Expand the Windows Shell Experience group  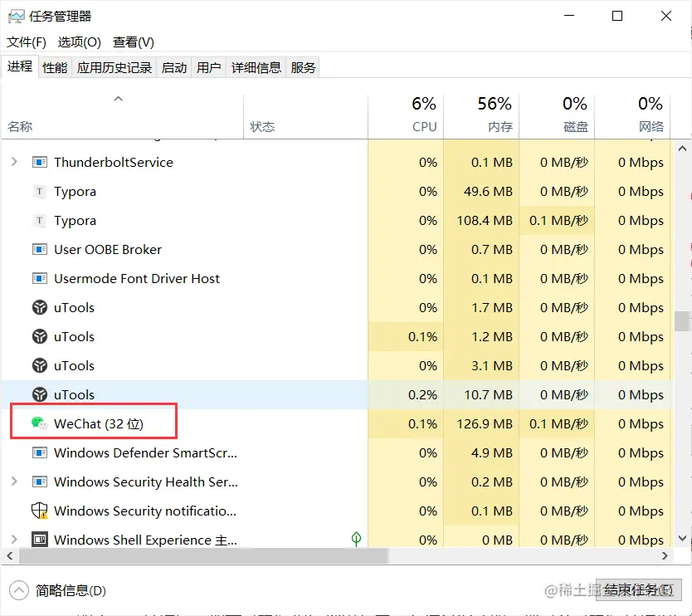pos(14,539)
